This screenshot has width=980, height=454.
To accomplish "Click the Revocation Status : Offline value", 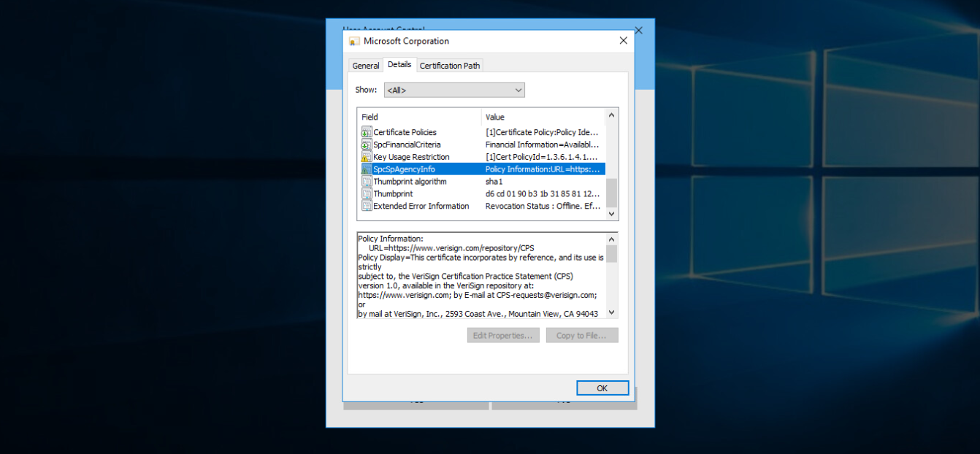I will click(x=543, y=207).
